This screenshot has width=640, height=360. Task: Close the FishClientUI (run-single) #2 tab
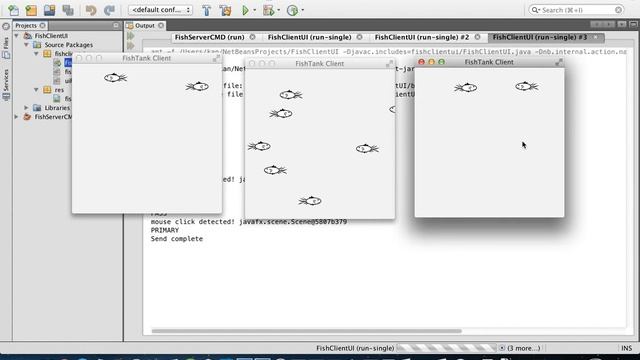tap(478, 37)
